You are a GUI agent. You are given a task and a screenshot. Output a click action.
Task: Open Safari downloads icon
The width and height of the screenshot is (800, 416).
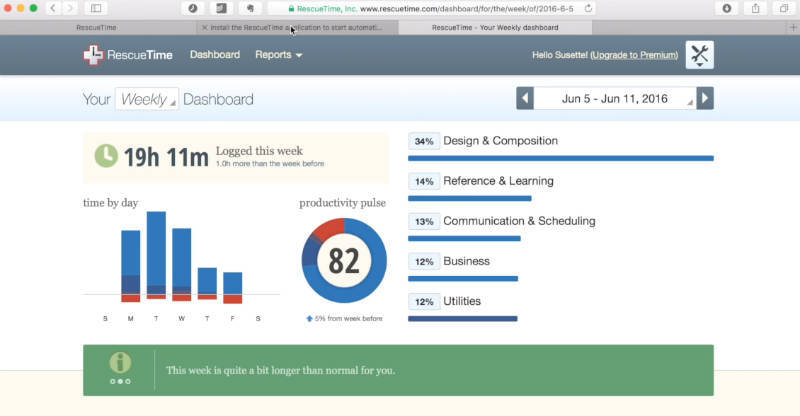click(x=727, y=8)
